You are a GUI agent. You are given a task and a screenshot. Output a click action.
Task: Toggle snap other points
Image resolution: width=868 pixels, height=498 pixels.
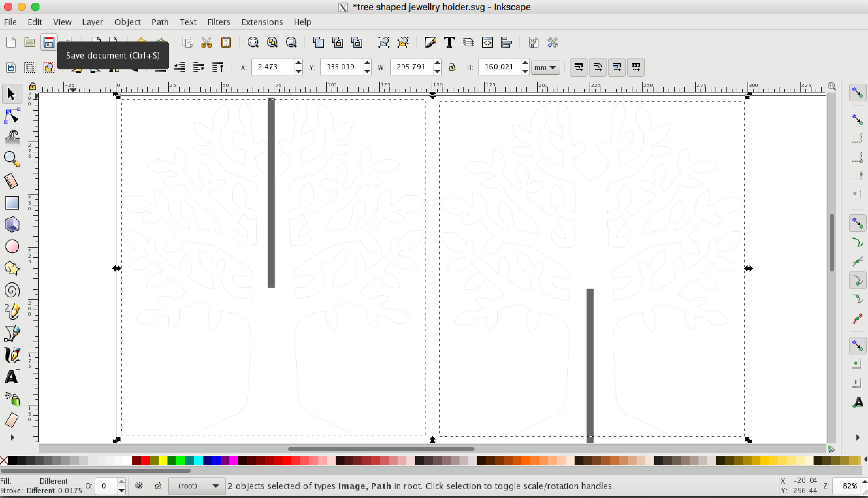tap(857, 346)
